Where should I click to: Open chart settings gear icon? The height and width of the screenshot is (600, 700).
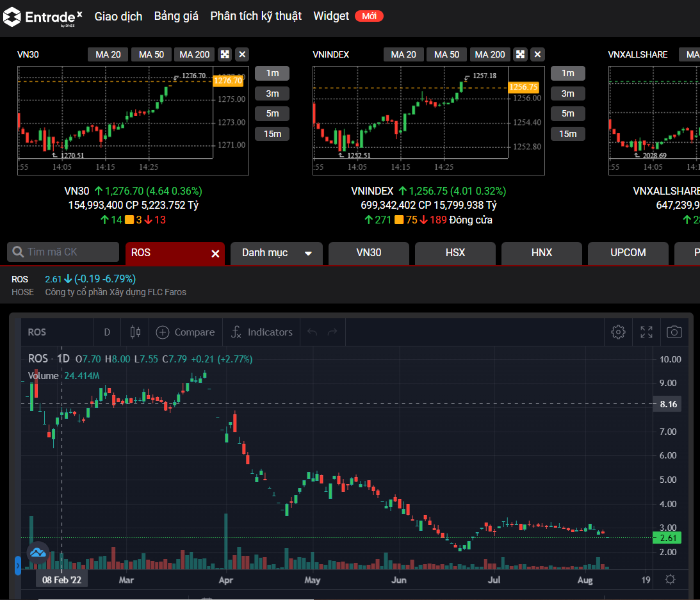[x=618, y=332]
